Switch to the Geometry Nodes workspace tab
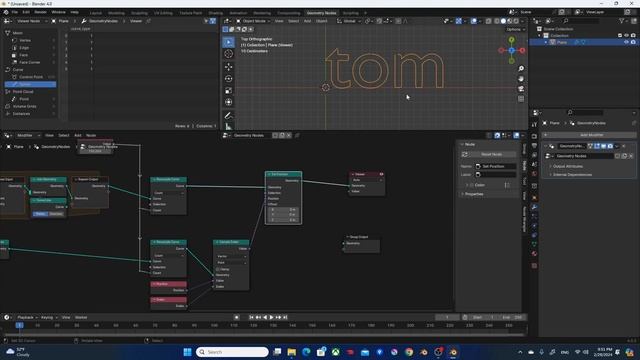 coord(321,13)
